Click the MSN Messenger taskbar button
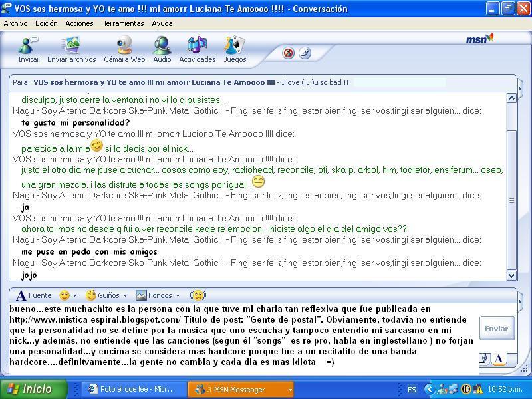 pos(240,389)
